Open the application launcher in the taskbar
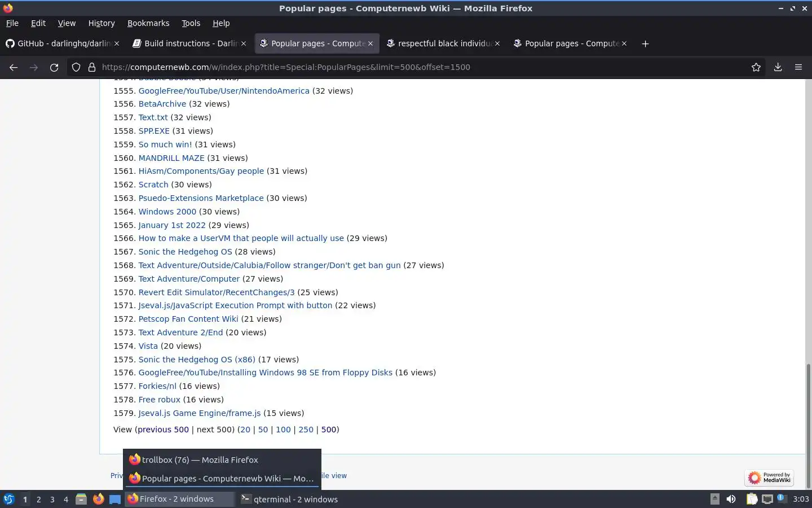 click(8, 499)
